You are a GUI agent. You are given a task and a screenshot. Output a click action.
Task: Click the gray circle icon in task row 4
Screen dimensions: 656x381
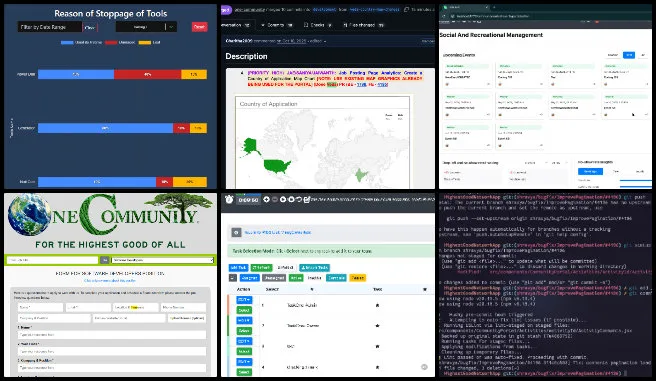(424, 367)
